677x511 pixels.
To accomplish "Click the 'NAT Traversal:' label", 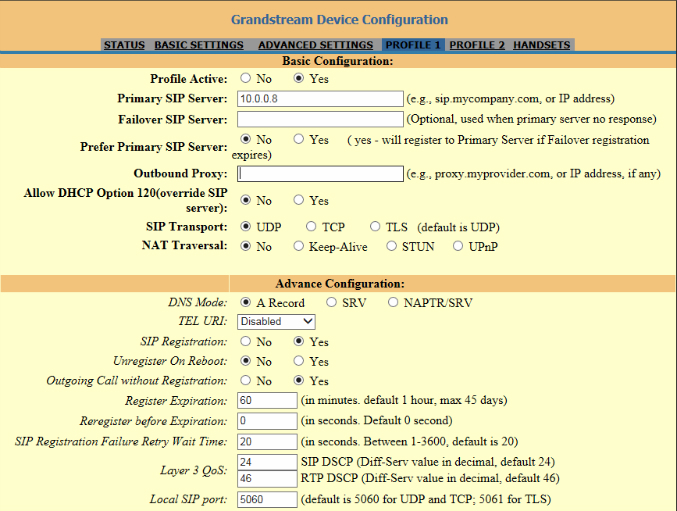I will pyautogui.click(x=184, y=245).
